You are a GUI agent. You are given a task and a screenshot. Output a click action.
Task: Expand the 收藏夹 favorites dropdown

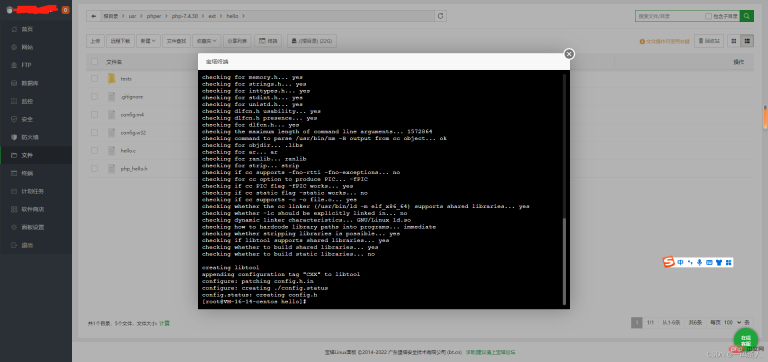[206, 41]
